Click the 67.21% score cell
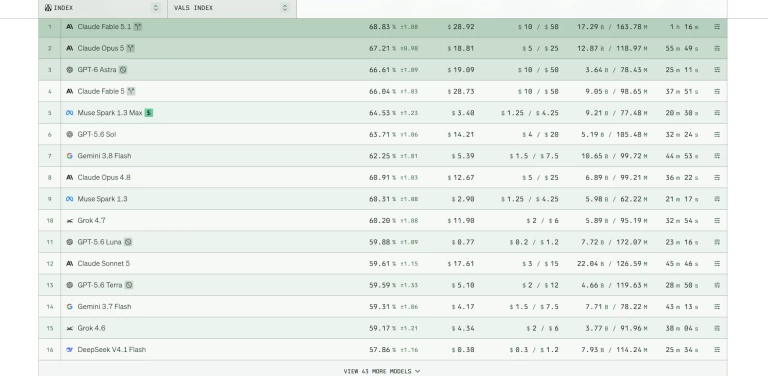 (383, 48)
